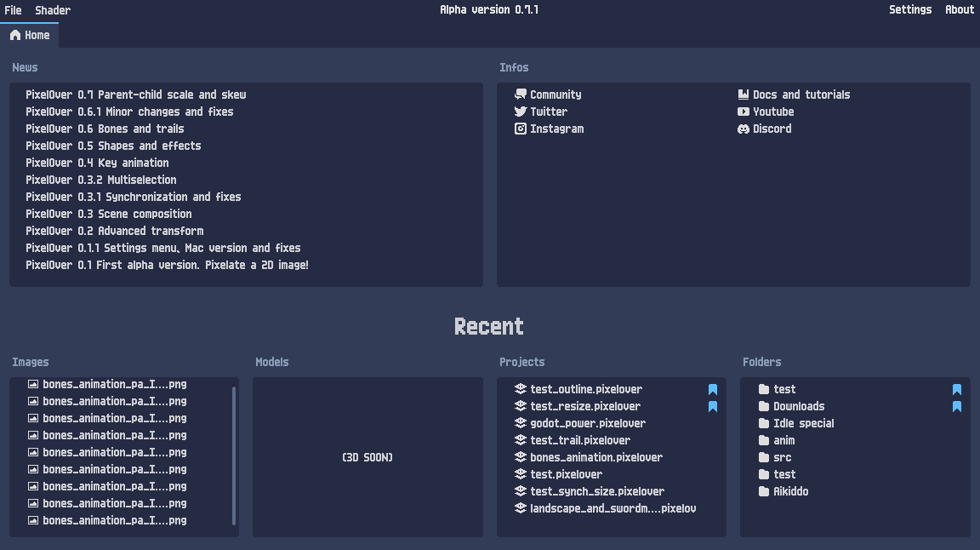Open the test_resize.pixelover project

pyautogui.click(x=585, y=406)
